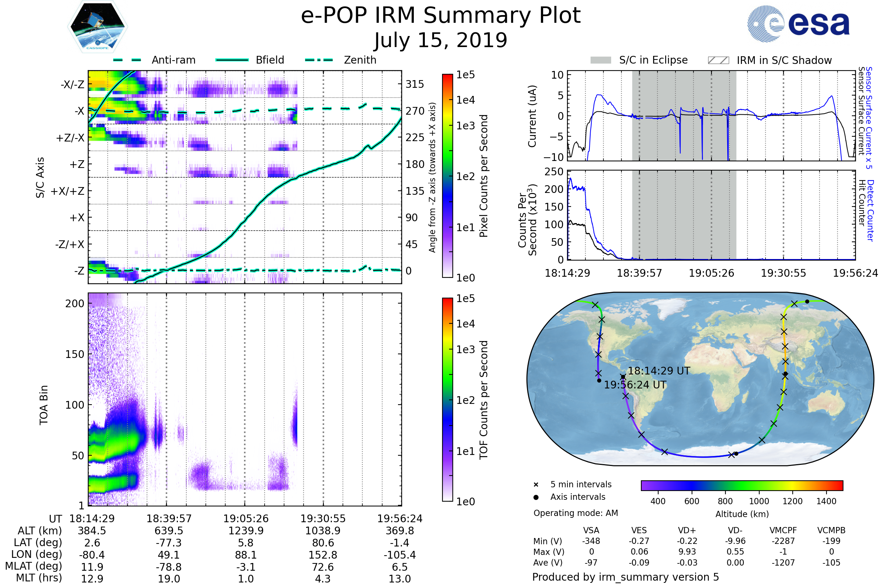The width and height of the screenshot is (882, 588).
Task: Click the Altitude (km) colorbar
Action: point(742,485)
